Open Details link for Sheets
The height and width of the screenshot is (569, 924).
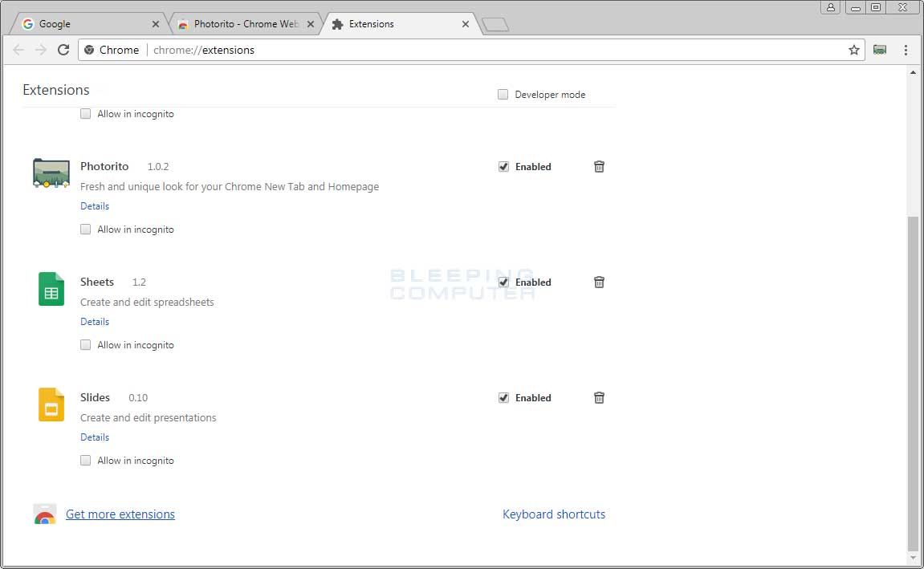coord(95,322)
